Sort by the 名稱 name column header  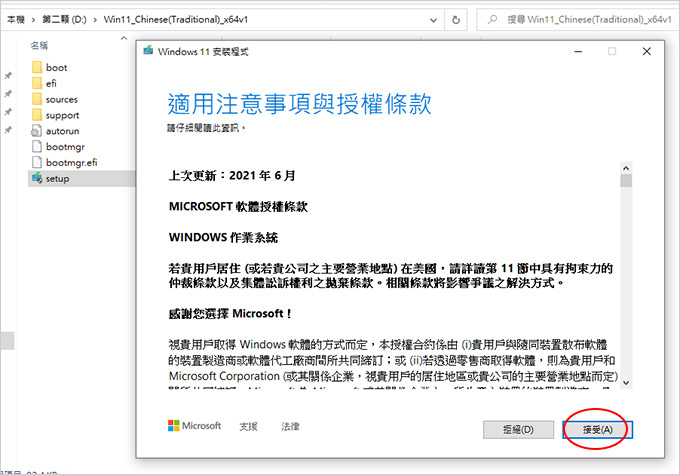[39, 45]
